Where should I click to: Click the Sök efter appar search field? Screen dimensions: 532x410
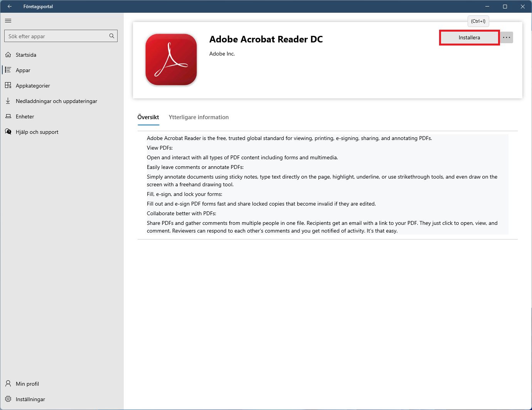tap(61, 36)
